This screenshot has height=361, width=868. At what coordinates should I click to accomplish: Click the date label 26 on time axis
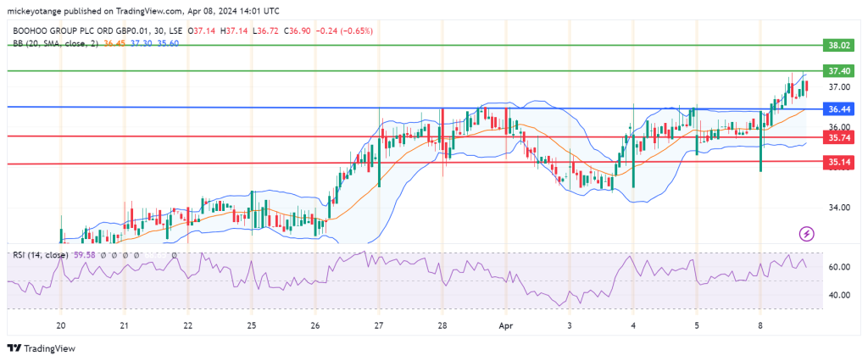click(315, 326)
